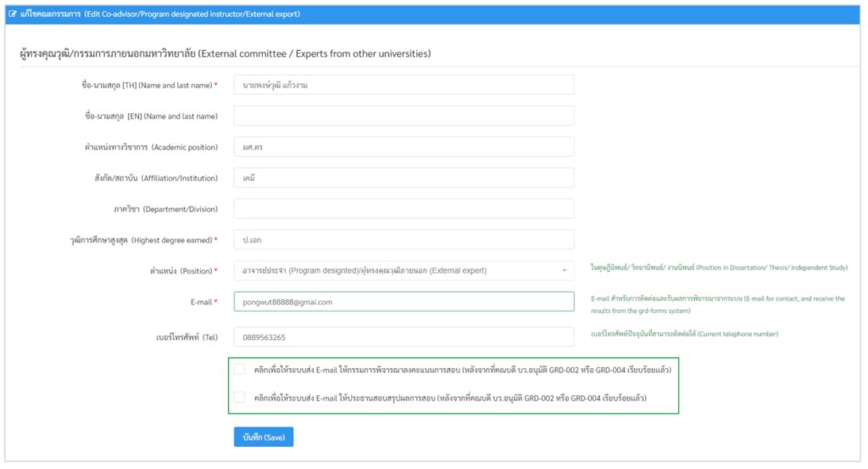
Task: Click the Thai name field containing นายพงษ์วุฒิ
Action: tap(403, 85)
